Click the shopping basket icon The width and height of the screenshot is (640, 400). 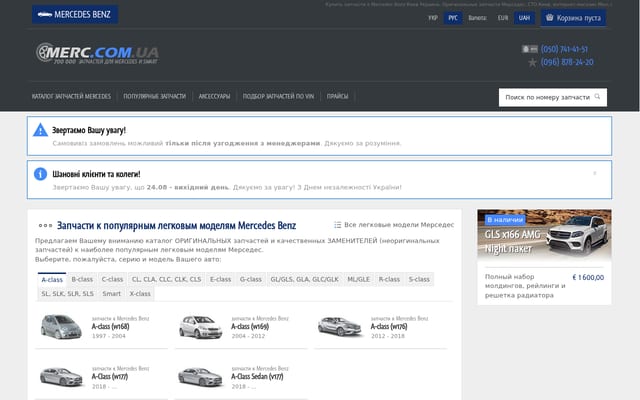[x=550, y=18]
